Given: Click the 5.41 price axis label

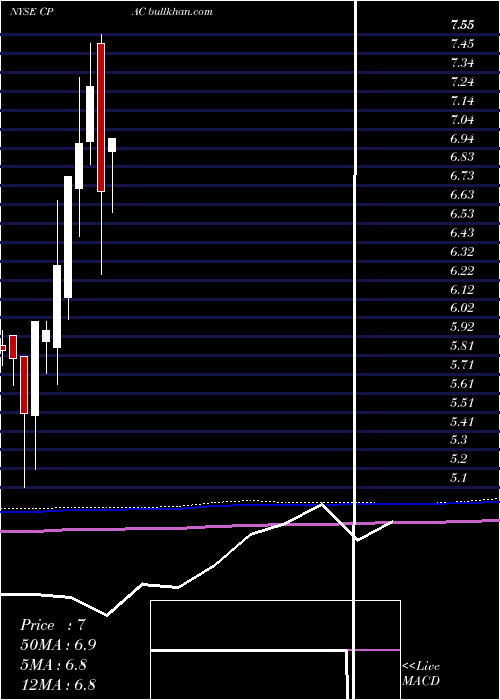Looking at the screenshot, I should (462, 421).
